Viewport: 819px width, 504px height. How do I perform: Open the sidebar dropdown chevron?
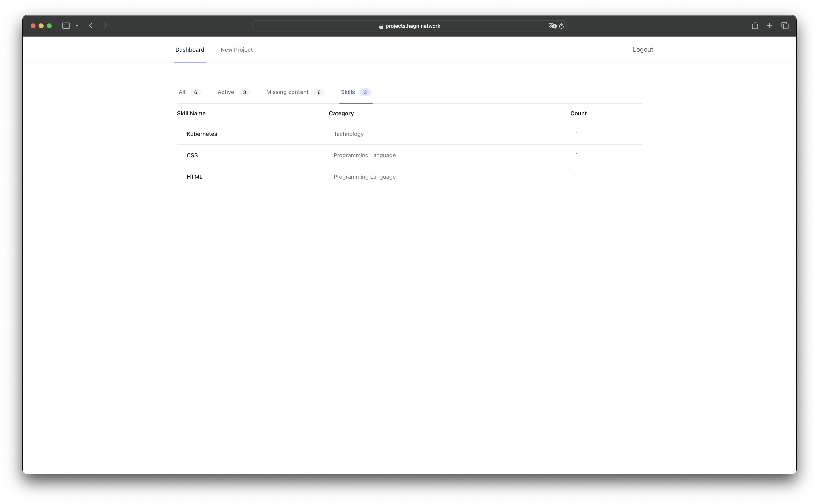click(x=77, y=26)
